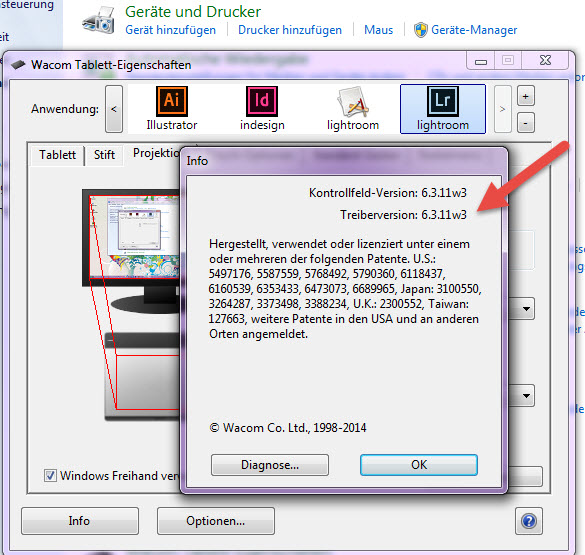Click Diagnose... button in Info dialog
This screenshot has width=585, height=555.
click(270, 465)
